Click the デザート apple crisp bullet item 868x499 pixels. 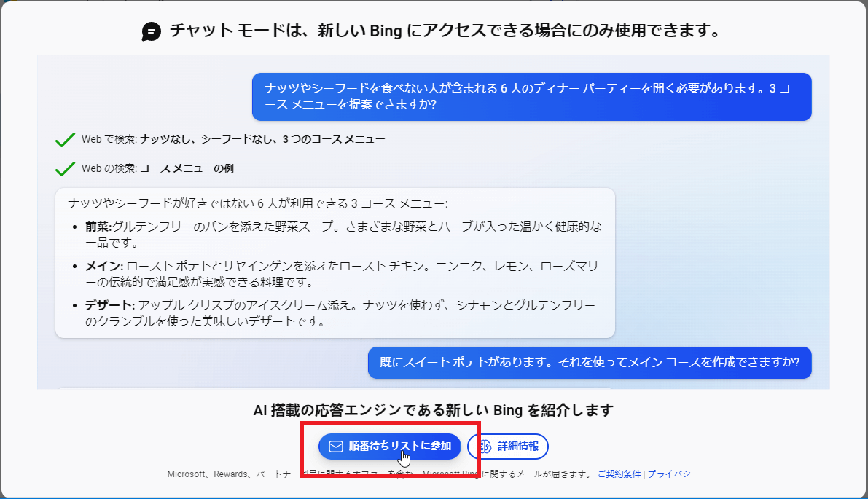[343, 313]
